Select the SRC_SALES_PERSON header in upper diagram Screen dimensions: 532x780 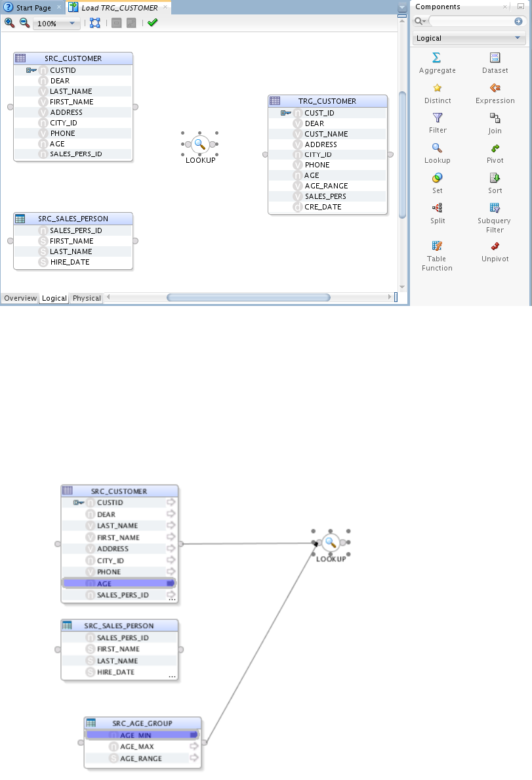pyautogui.click(x=73, y=219)
